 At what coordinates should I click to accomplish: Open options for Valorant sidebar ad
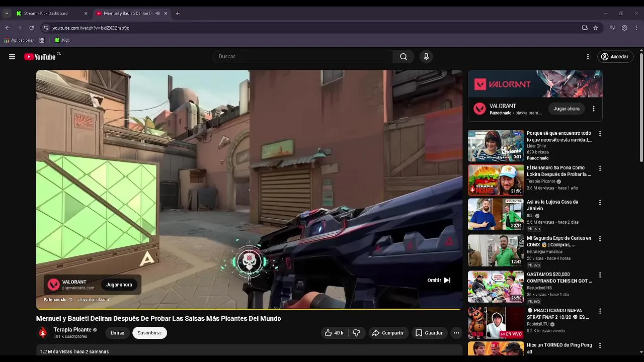tap(594, 109)
